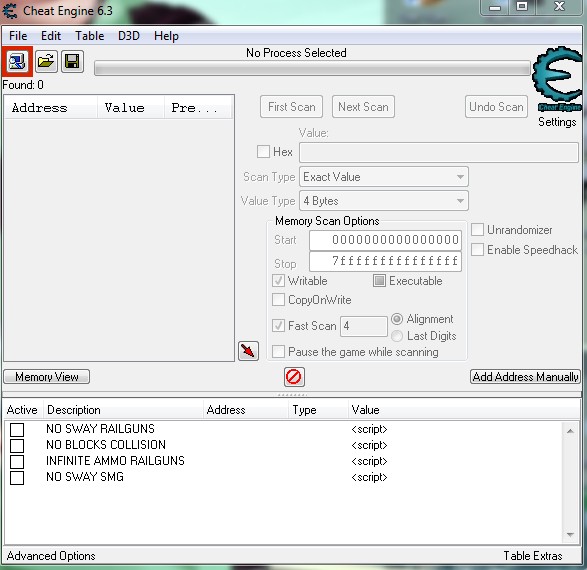
Task: Click the No Process Selected label
Action: pos(296,53)
